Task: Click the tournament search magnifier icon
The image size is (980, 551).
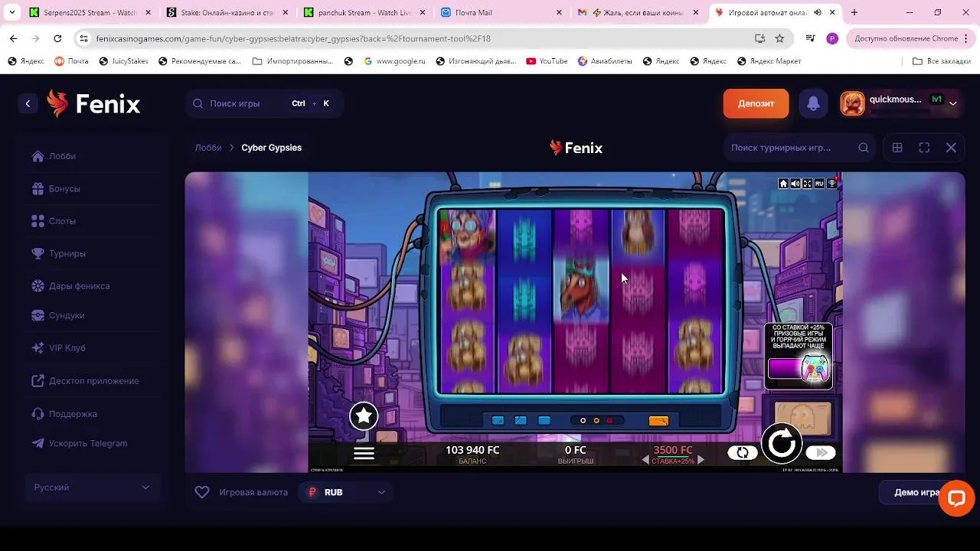Action: (864, 148)
